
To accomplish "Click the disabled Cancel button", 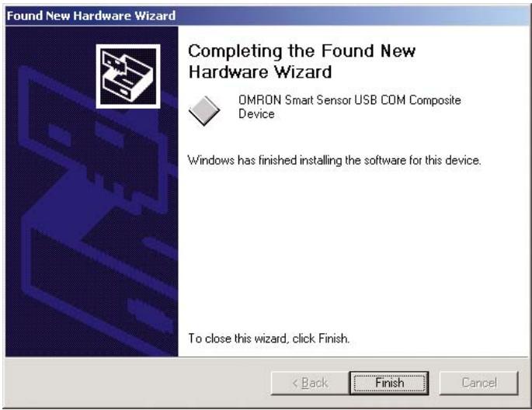I will 478,383.
